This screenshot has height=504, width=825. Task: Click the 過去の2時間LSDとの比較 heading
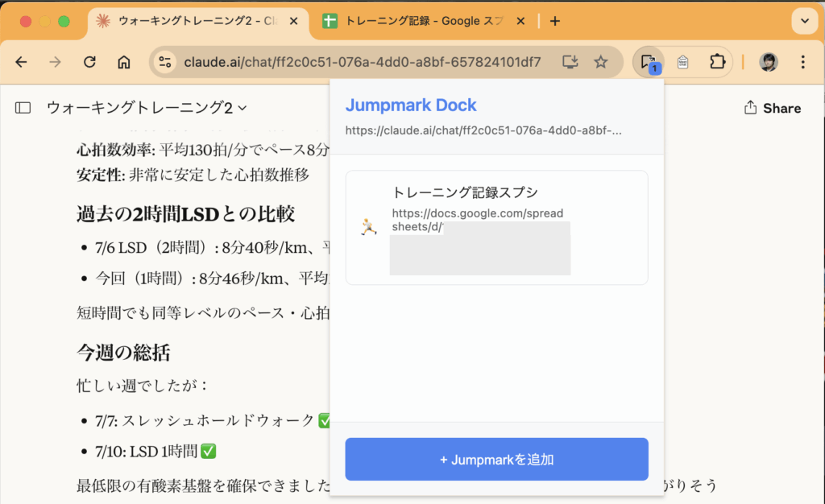186,214
